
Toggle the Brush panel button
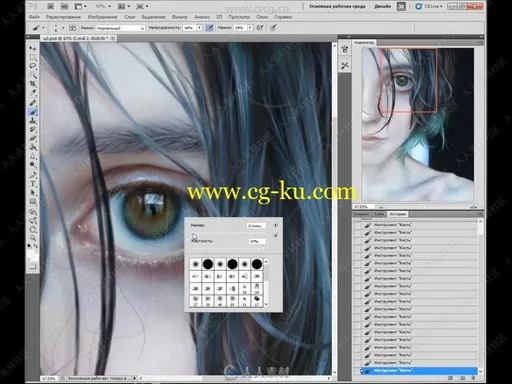pos(72,28)
